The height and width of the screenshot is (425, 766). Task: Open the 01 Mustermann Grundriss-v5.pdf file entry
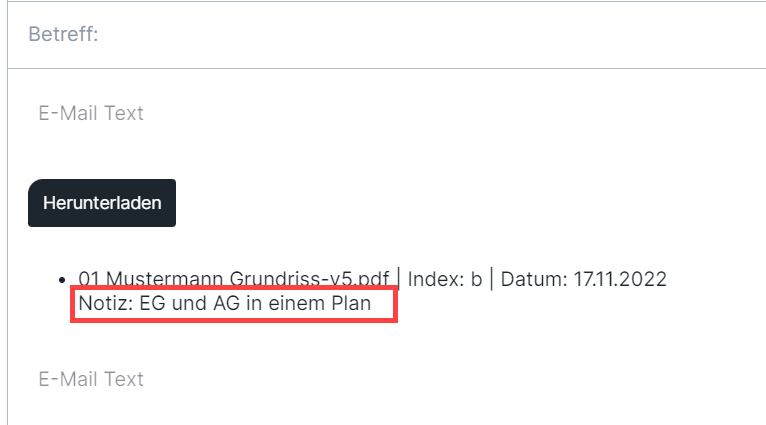click(x=234, y=279)
